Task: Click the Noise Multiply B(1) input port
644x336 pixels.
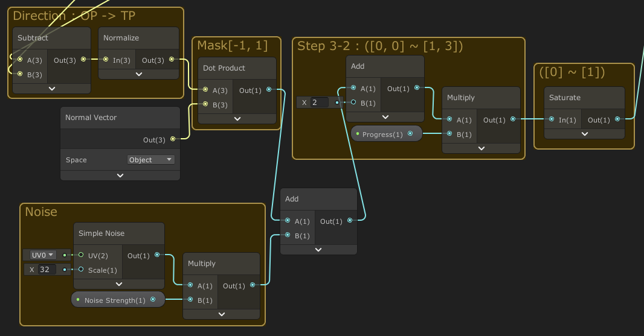Action: [x=190, y=299]
